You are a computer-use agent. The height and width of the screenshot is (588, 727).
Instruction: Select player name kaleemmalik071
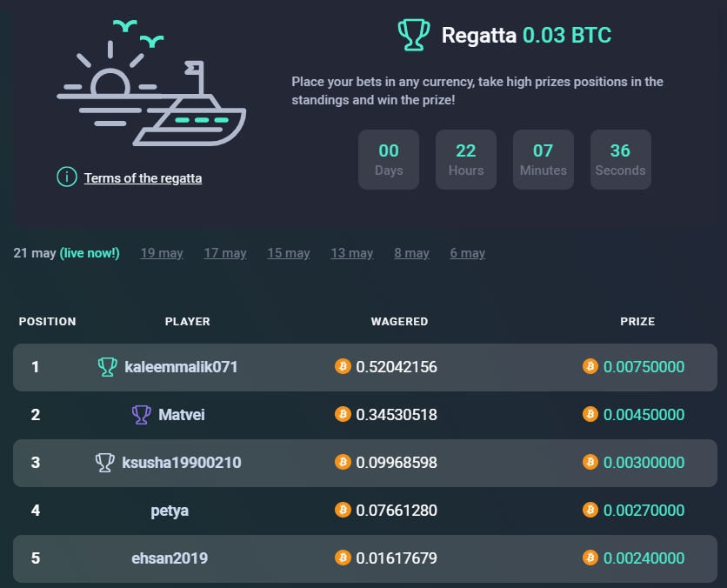(181, 367)
